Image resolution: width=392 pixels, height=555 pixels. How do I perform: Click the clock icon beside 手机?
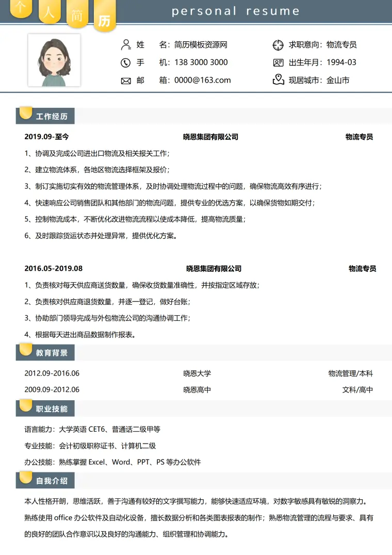click(x=126, y=62)
